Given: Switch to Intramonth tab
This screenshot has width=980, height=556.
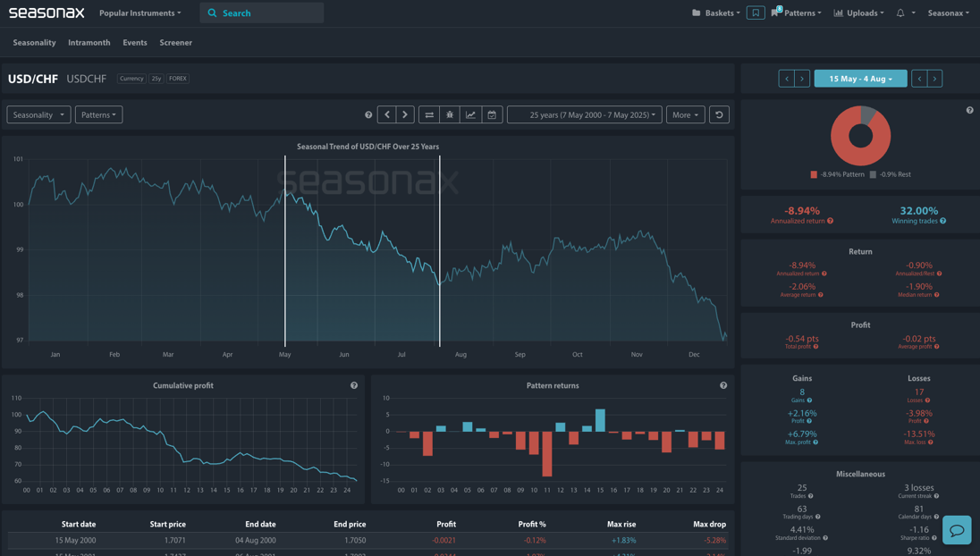Looking at the screenshot, I should [89, 43].
